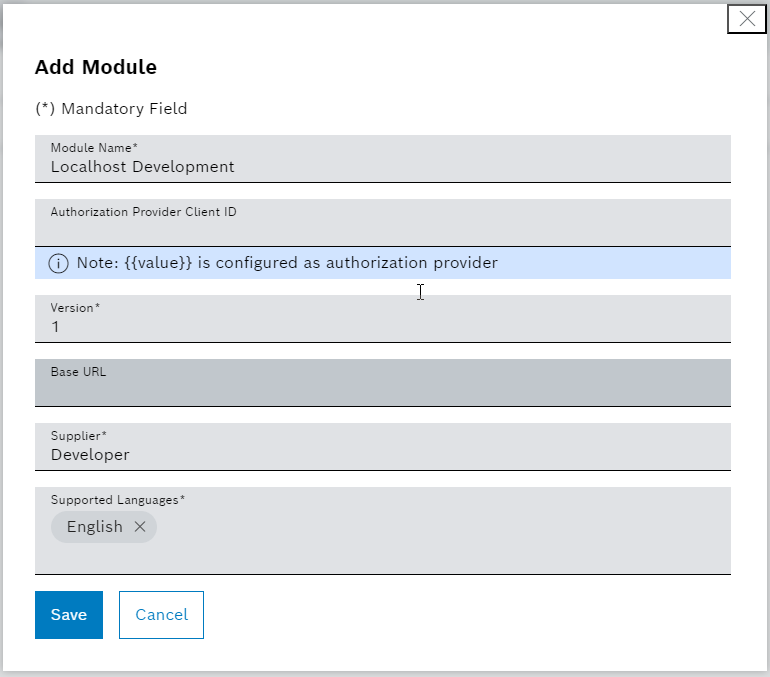Click the 'Localhost Development' module name text
The image size is (770, 677).
tap(142, 167)
